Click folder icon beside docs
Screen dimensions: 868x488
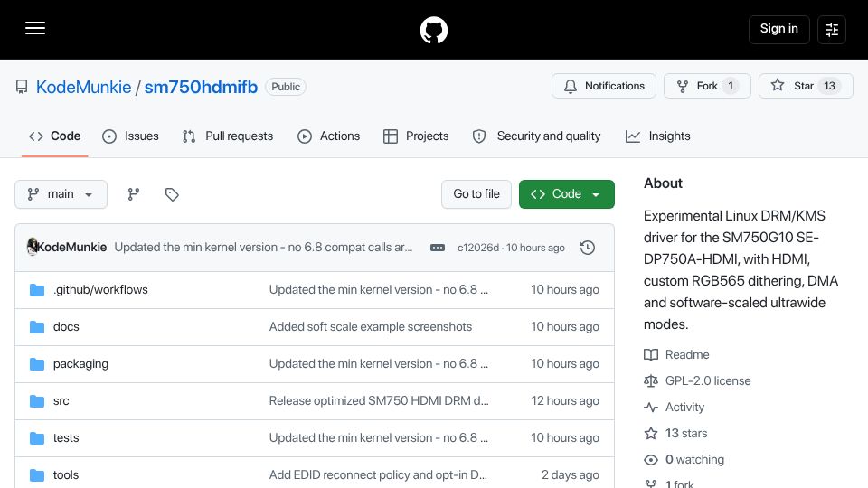coord(37,327)
